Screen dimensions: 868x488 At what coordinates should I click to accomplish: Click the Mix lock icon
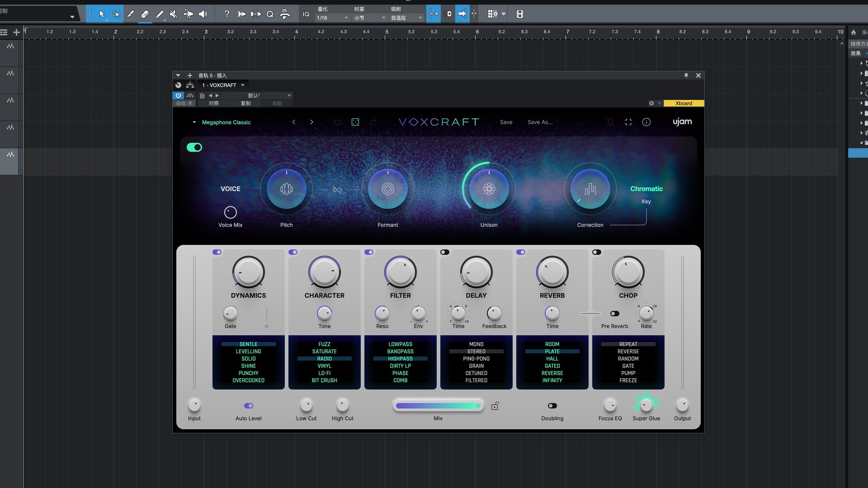click(495, 406)
